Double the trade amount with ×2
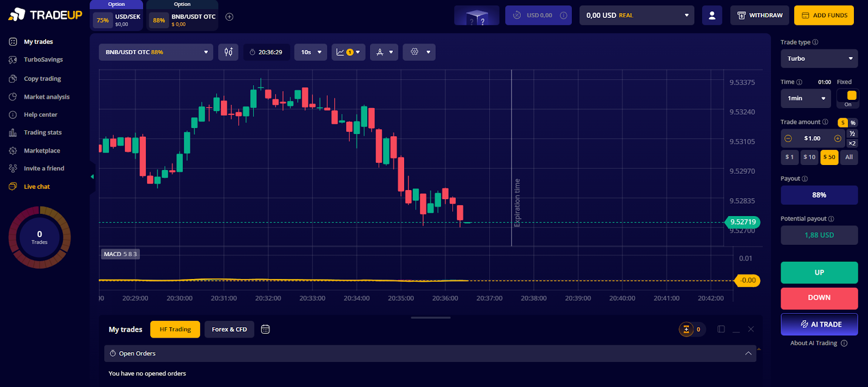The width and height of the screenshot is (868, 387). point(852,143)
